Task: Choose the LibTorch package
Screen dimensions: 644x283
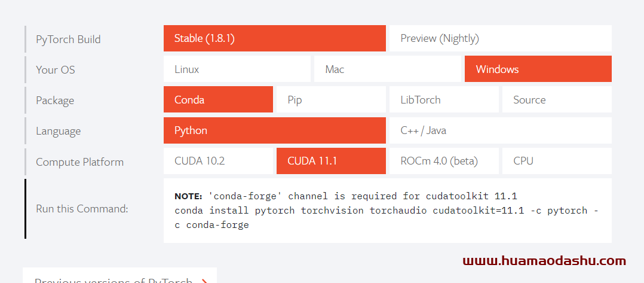Action: 444,99
